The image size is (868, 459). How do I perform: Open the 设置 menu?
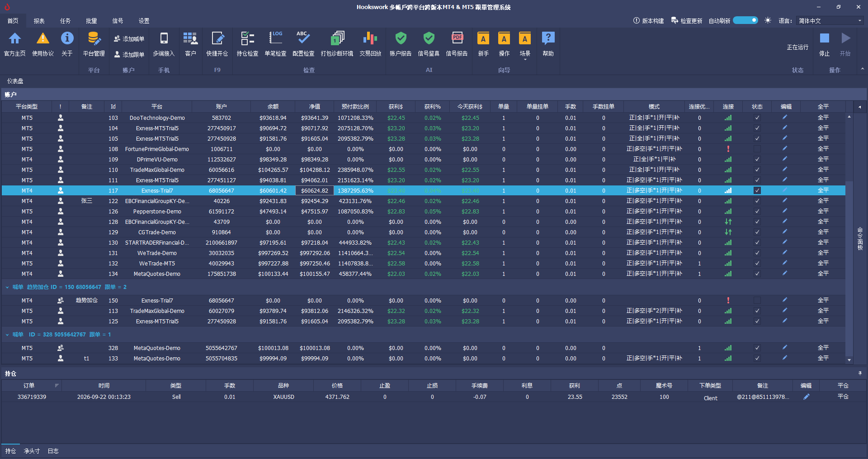pyautogui.click(x=144, y=21)
